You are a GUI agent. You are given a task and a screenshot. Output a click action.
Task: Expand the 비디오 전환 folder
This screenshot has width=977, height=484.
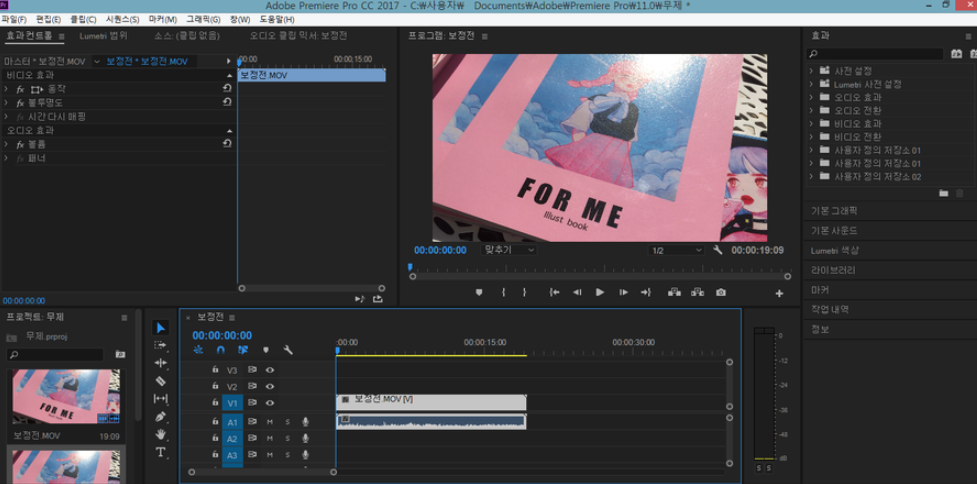tap(811, 137)
